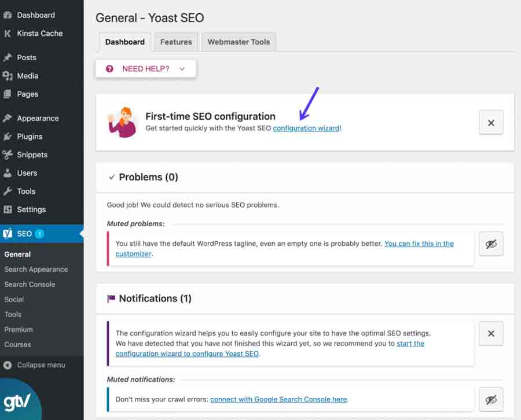The height and width of the screenshot is (420, 521).
Task: Unmute the crawl errors notification
Action: pos(491,399)
